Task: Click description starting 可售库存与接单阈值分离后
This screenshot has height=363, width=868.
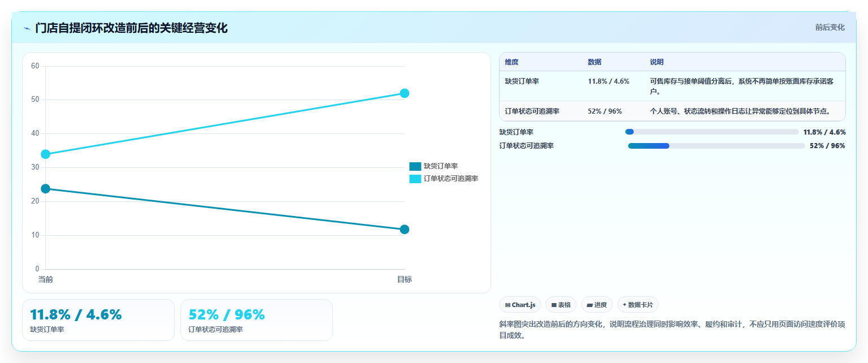Action: (742, 86)
